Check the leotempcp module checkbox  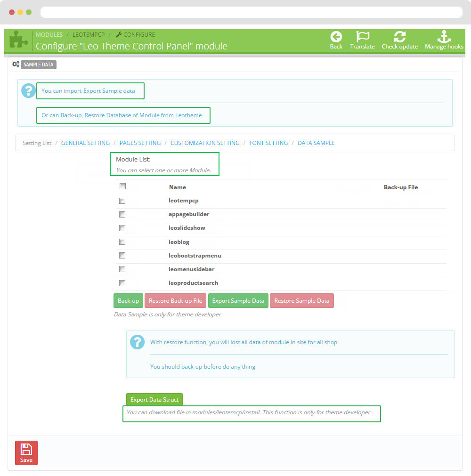(x=122, y=201)
